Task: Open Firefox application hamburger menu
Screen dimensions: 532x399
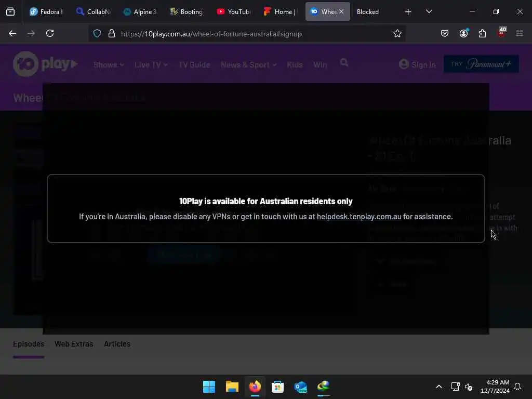Action: pyautogui.click(x=520, y=33)
